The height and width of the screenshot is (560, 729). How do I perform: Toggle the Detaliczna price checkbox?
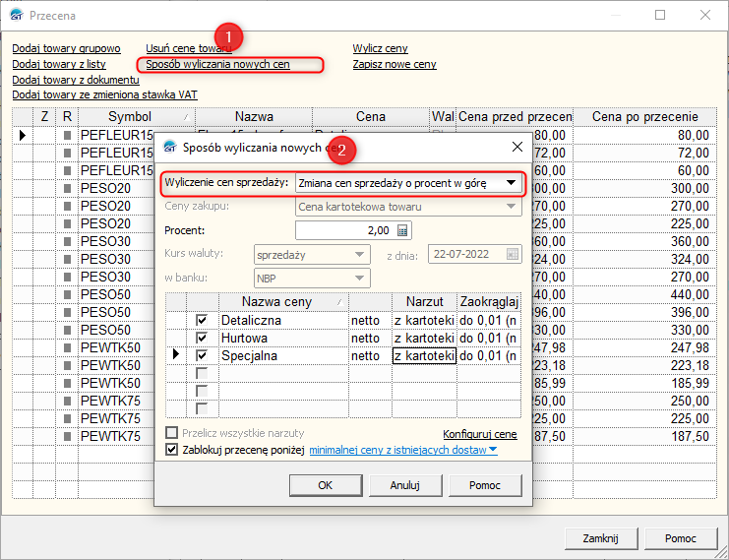[x=202, y=320]
